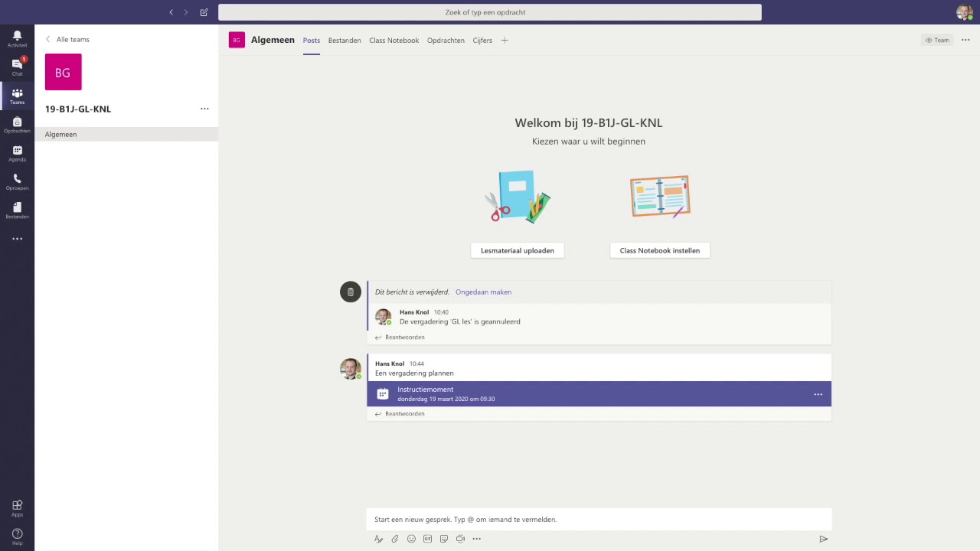Start a new chat with compose icon
This screenshot has width=980, height=551.
click(204, 12)
